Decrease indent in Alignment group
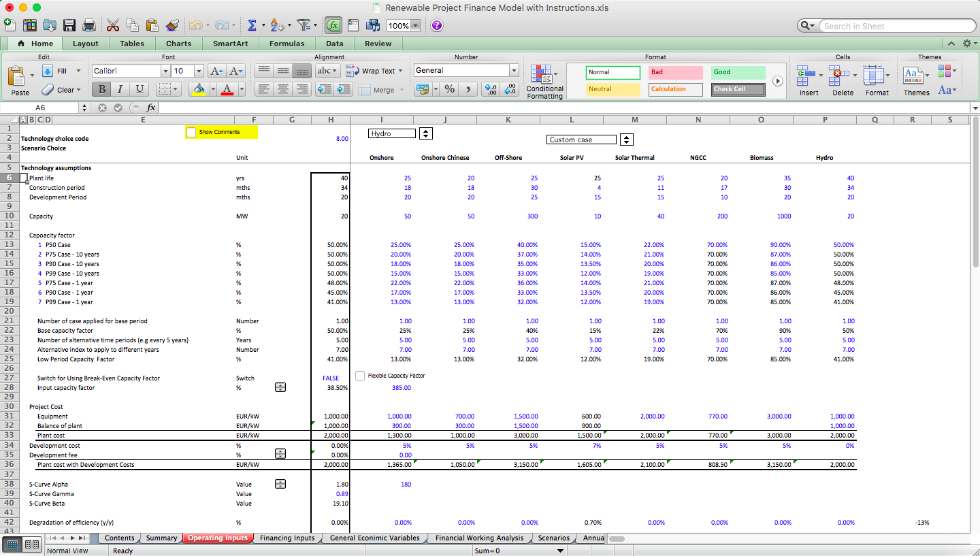Image resolution: width=980 pixels, height=556 pixels. pyautogui.click(x=325, y=89)
